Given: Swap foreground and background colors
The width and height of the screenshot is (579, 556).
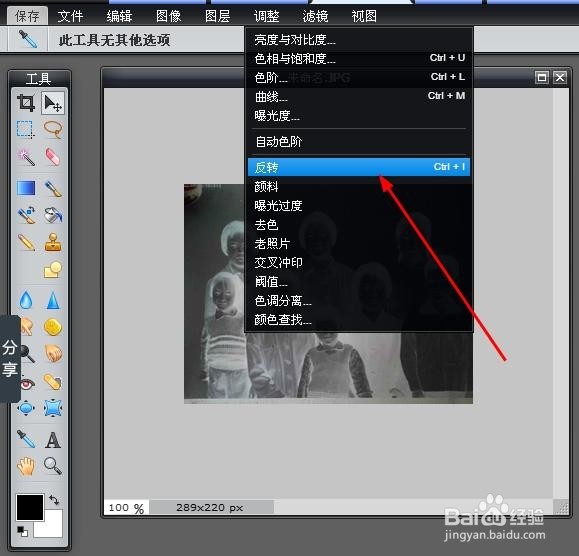Looking at the screenshot, I should tap(54, 500).
